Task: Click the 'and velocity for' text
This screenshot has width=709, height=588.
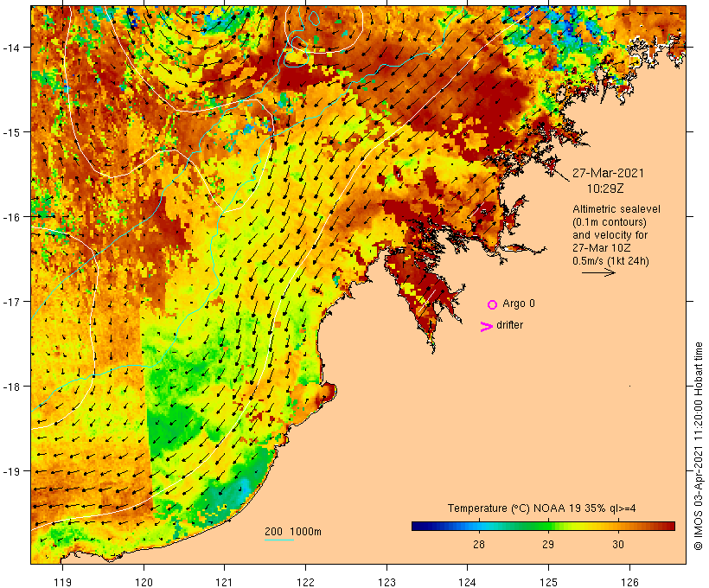Action: click(610, 234)
